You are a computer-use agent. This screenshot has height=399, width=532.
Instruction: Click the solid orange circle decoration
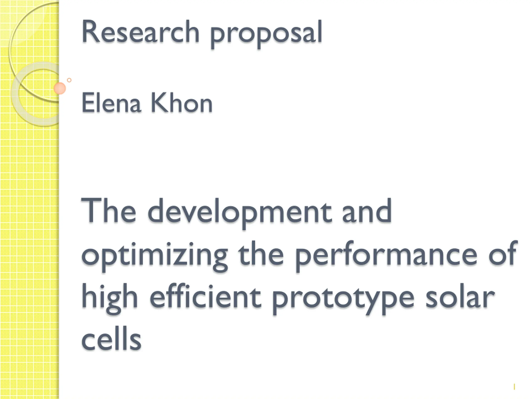[60, 88]
